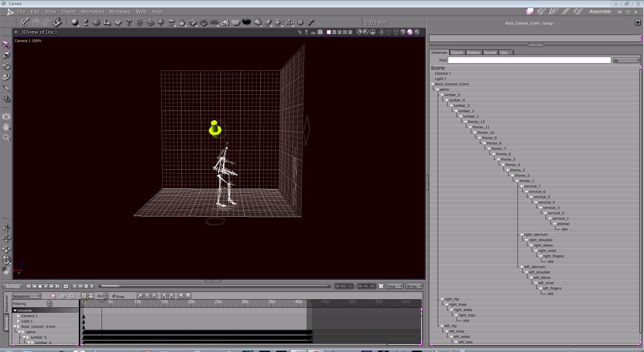Open the File menu
The width and height of the screenshot is (644, 352).
coord(21,12)
